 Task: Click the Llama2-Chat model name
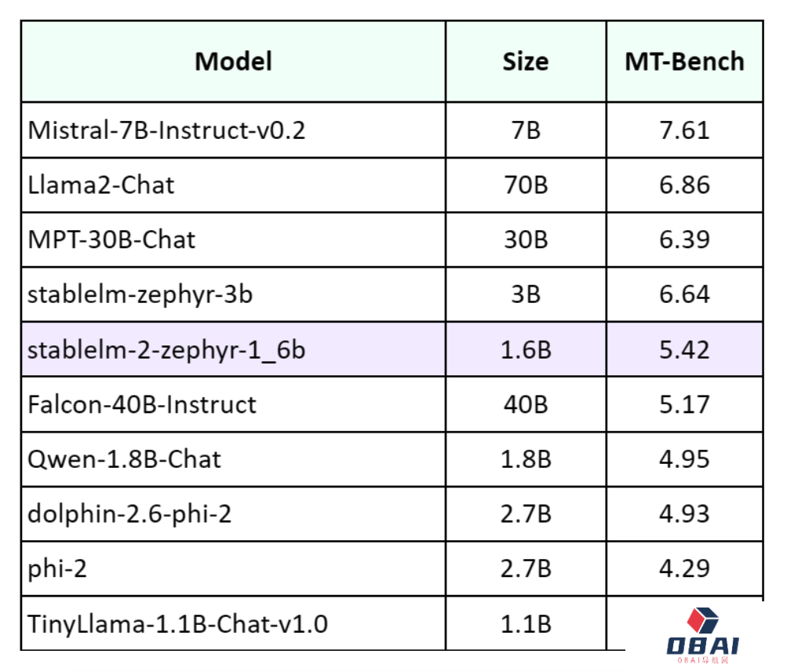[101, 184]
